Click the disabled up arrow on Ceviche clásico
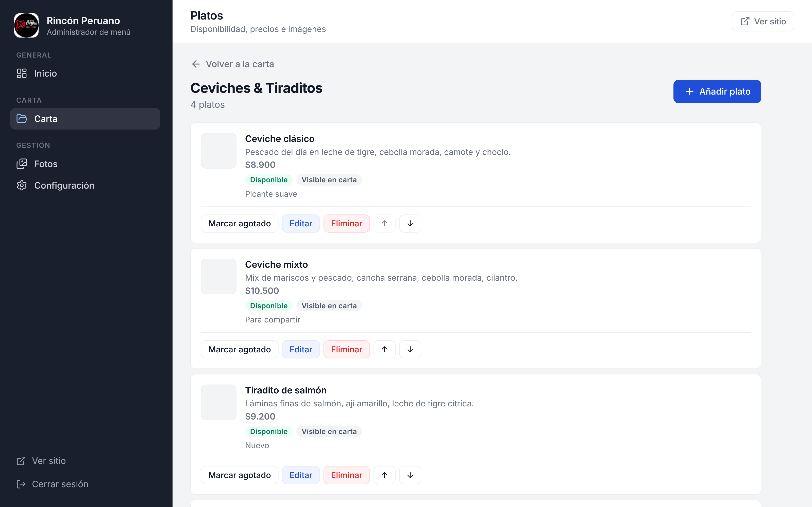Viewport: 812px width, 507px height. (x=384, y=223)
